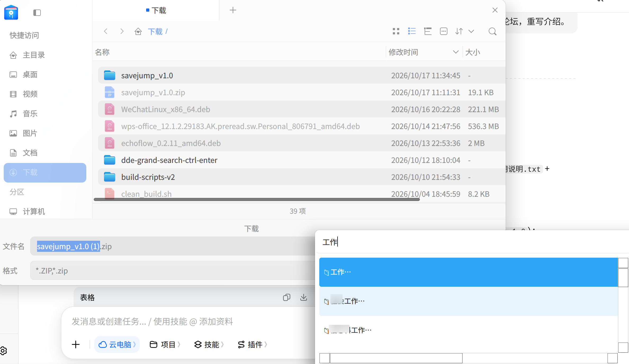The width and height of the screenshot is (629, 364).
Task: Open the 项目 menu
Action: tap(165, 344)
